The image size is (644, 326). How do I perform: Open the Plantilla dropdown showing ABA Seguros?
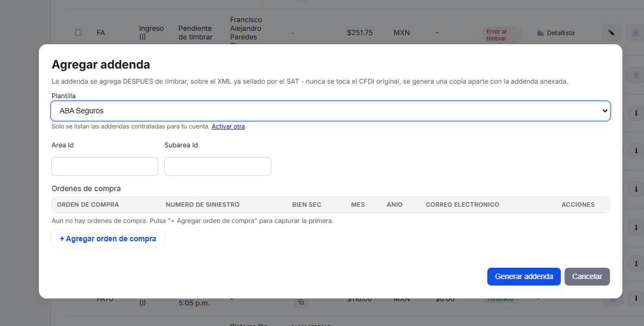(x=331, y=111)
